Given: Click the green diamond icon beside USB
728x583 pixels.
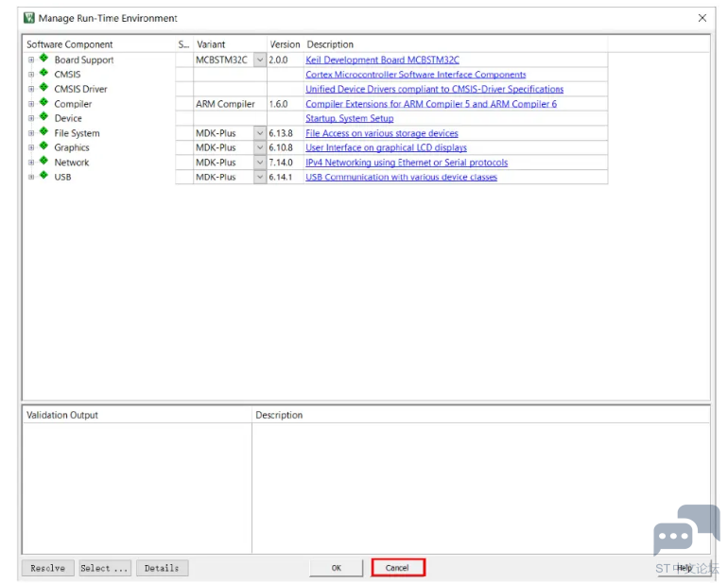Looking at the screenshot, I should click(x=43, y=175).
